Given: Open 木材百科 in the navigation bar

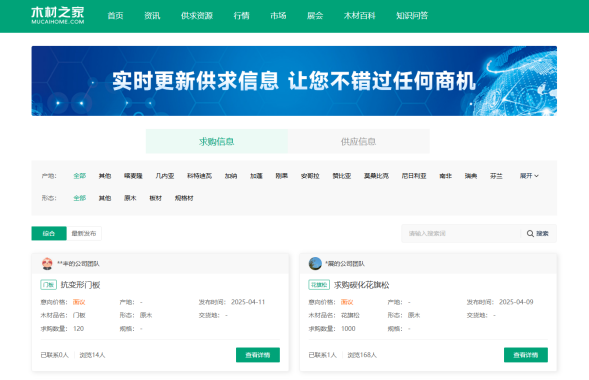Looking at the screenshot, I should pyautogui.click(x=359, y=16).
